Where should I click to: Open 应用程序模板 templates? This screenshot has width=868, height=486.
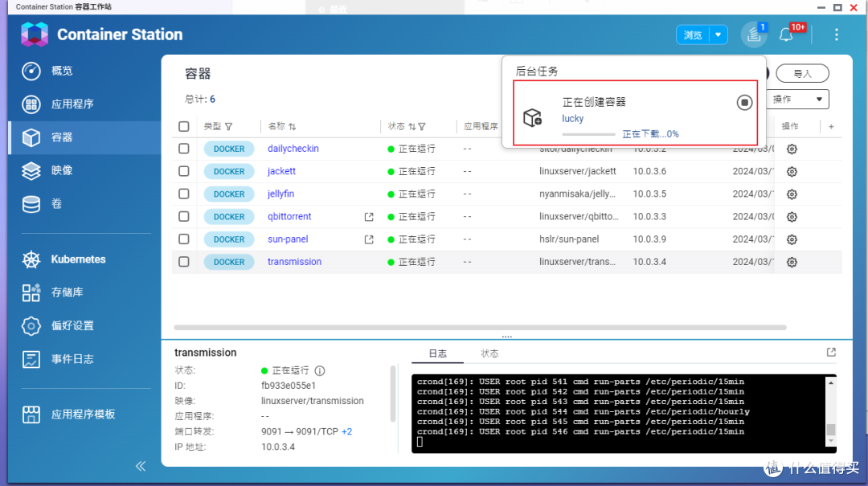pyautogui.click(x=83, y=414)
